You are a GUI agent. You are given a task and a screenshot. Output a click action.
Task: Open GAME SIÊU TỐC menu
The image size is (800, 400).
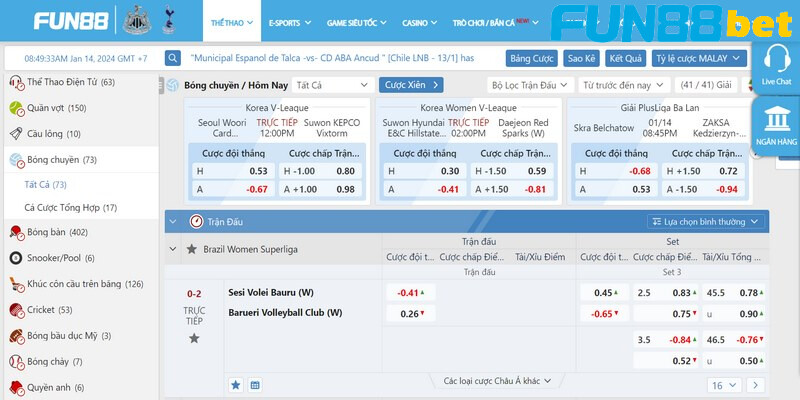pyautogui.click(x=357, y=23)
